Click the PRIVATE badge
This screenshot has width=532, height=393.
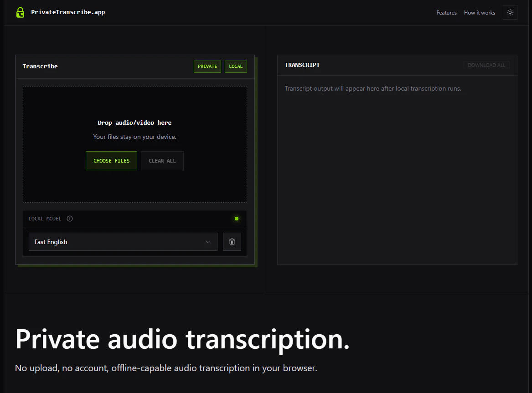point(207,67)
